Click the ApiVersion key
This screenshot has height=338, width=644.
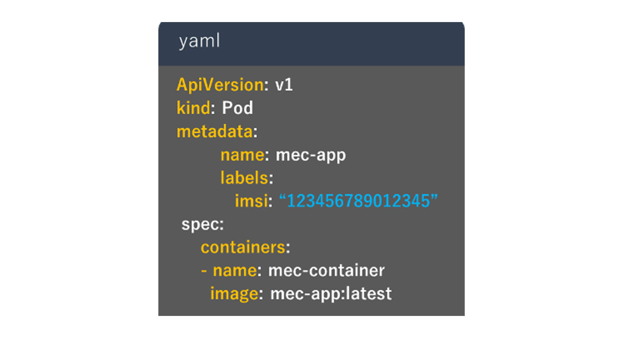pos(219,85)
